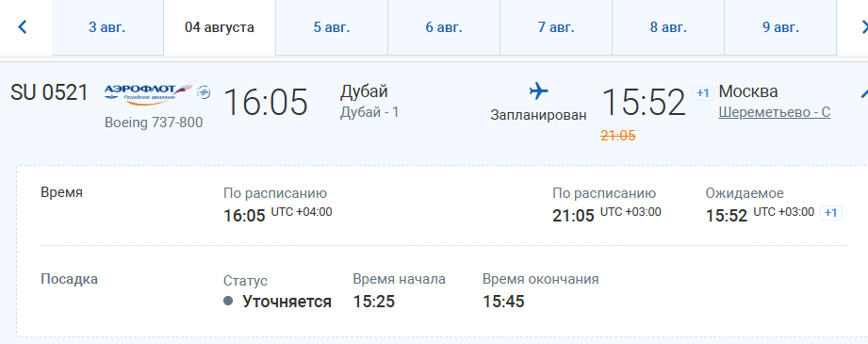Collapse the flight details with the chevron
The image size is (868, 344).
[x=864, y=93]
